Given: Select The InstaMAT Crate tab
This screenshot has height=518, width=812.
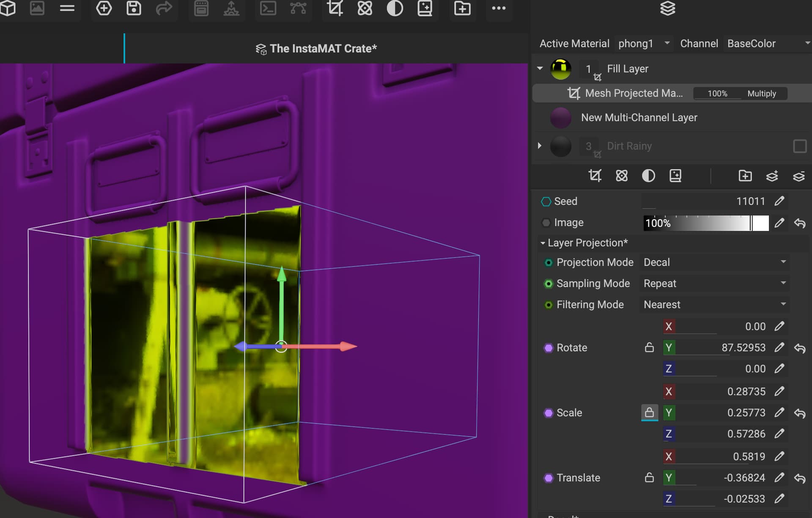Looking at the screenshot, I should coord(316,49).
